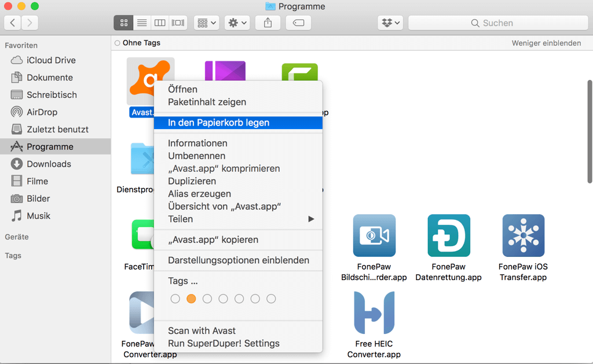Click the Programme folder icon in title bar
Viewport: 593px width, 364px height.
coord(270,6)
